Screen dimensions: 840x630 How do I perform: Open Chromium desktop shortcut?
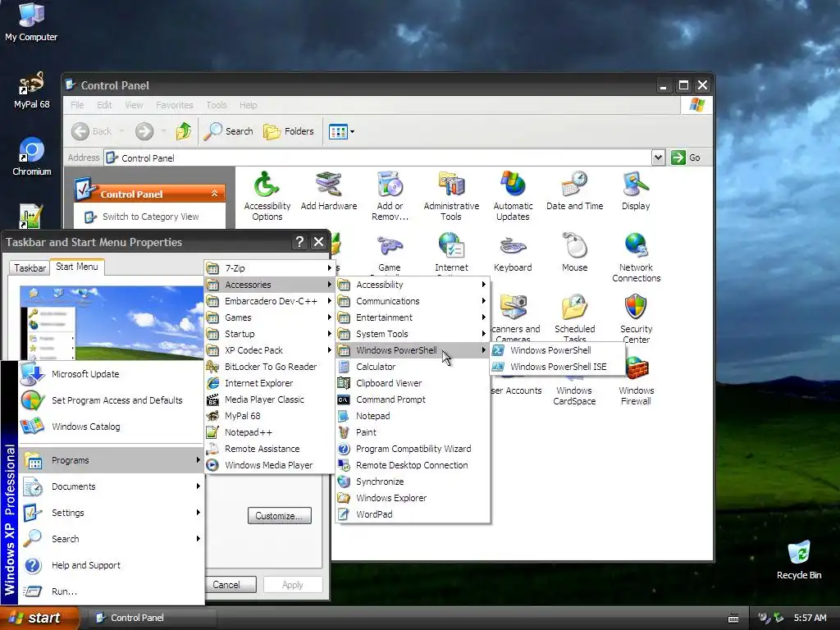point(32,157)
